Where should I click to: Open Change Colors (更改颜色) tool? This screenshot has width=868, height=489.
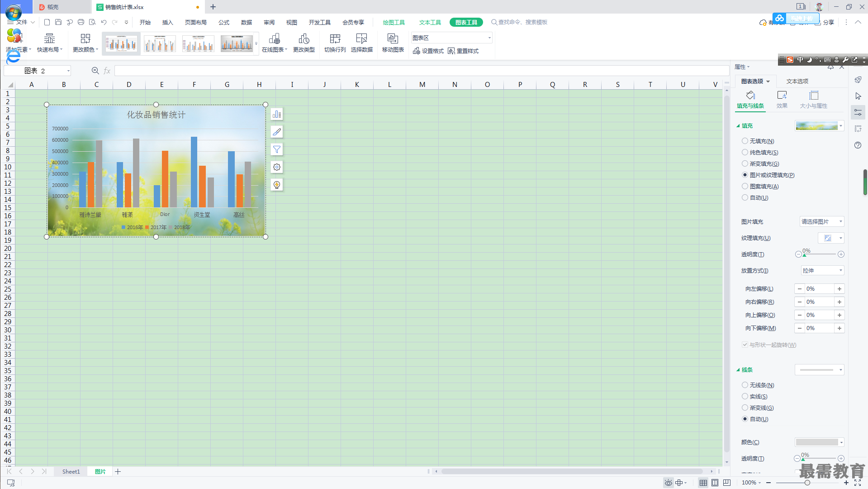[85, 43]
